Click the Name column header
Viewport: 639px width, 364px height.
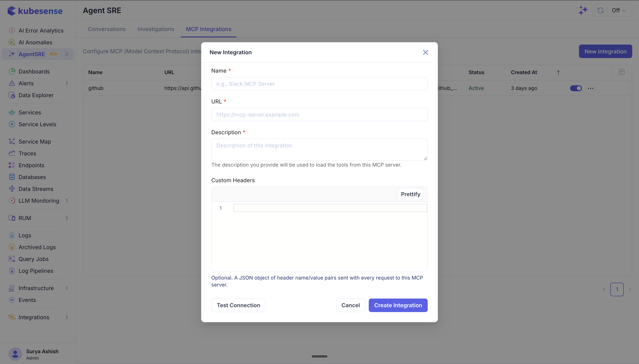click(95, 72)
